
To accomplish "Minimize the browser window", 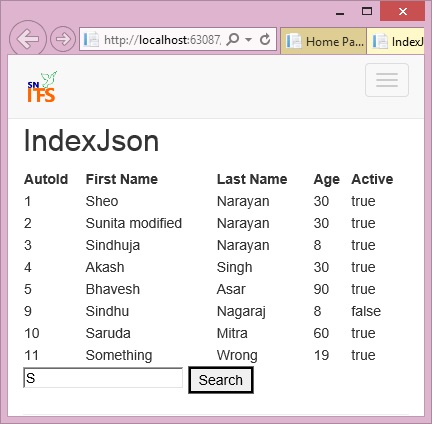I will point(340,12).
